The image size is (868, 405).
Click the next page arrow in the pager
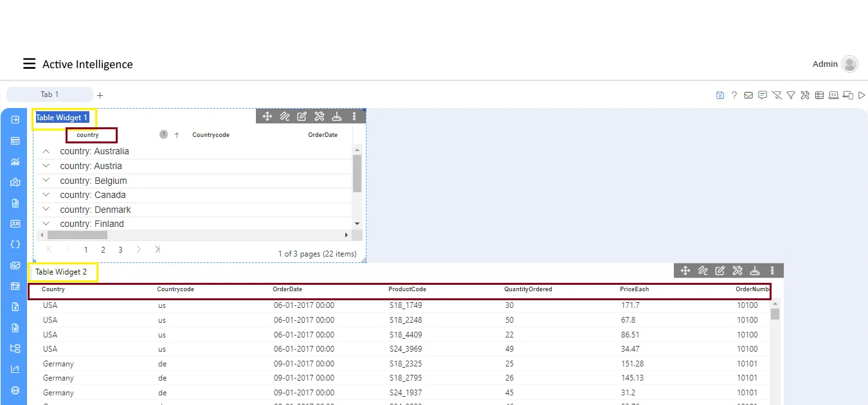click(x=139, y=249)
